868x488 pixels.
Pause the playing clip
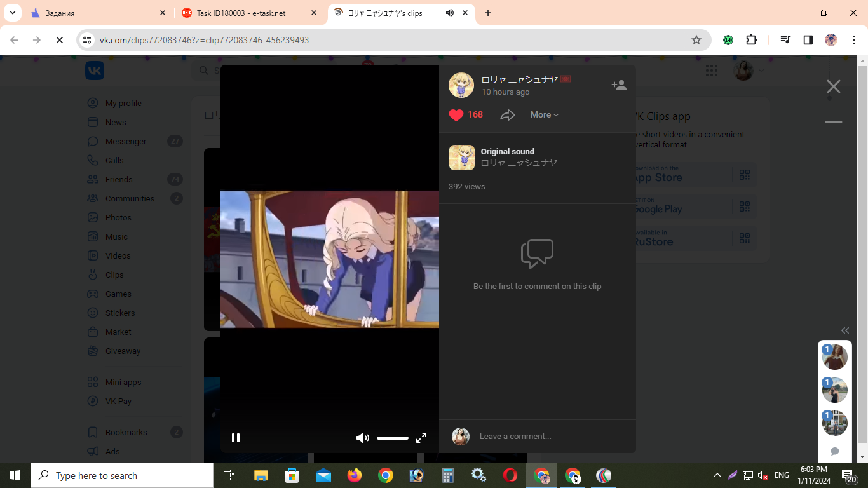[236, 438]
